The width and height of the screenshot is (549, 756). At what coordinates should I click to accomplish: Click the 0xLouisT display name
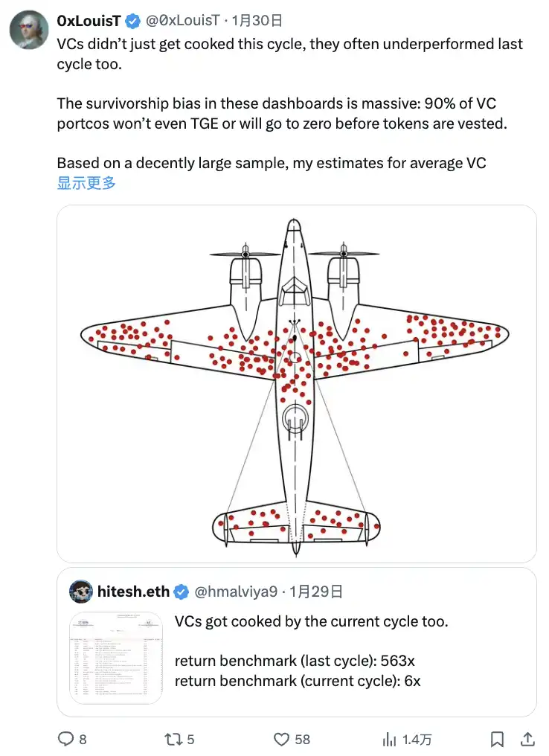[x=88, y=21]
